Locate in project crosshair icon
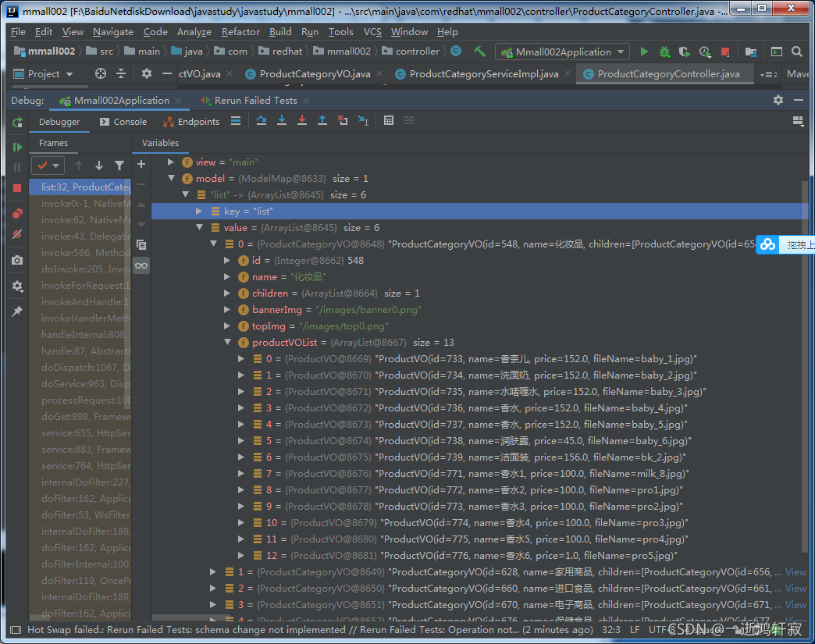The width and height of the screenshot is (815, 644). click(101, 74)
